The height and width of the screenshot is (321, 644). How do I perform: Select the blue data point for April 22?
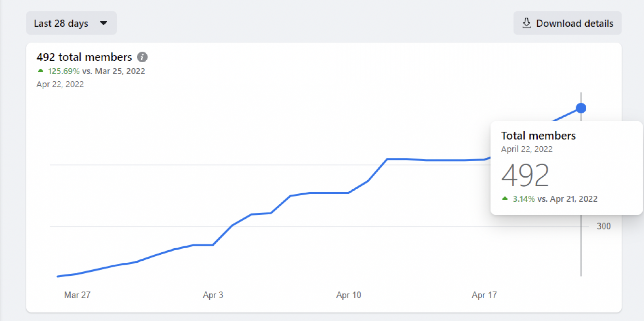[581, 108]
